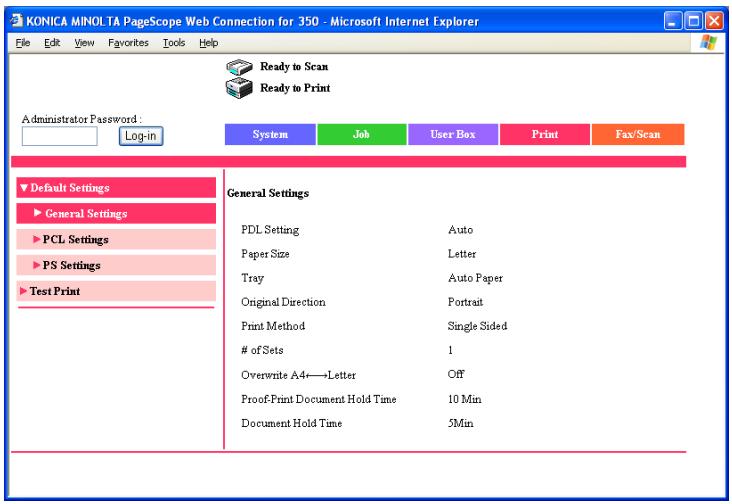Click the 'Single Sided' value
The width and height of the screenshot is (732, 504).
tap(477, 326)
